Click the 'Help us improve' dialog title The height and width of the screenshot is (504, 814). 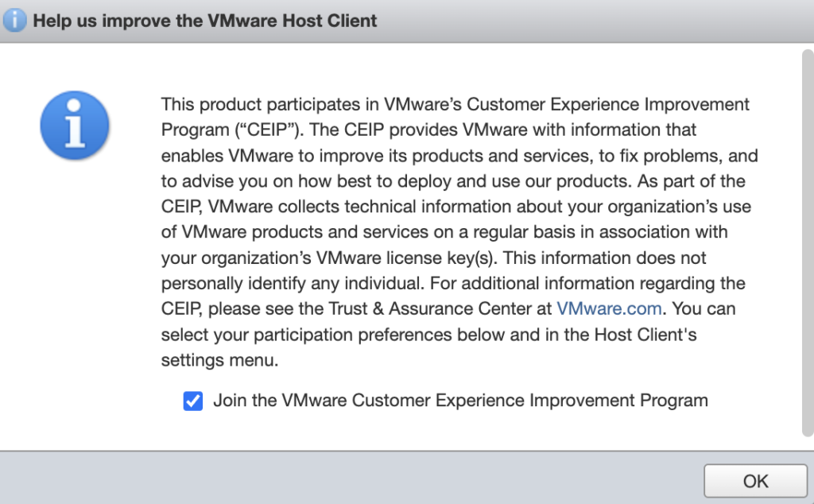205,21
